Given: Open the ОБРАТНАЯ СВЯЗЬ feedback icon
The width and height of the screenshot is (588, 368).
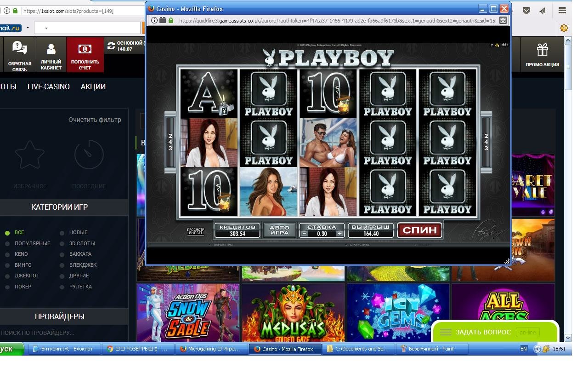Looking at the screenshot, I should 20,49.
